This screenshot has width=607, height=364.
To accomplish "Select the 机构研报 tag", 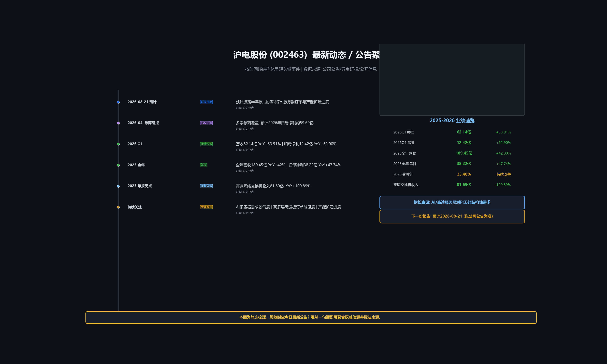I will (206, 123).
